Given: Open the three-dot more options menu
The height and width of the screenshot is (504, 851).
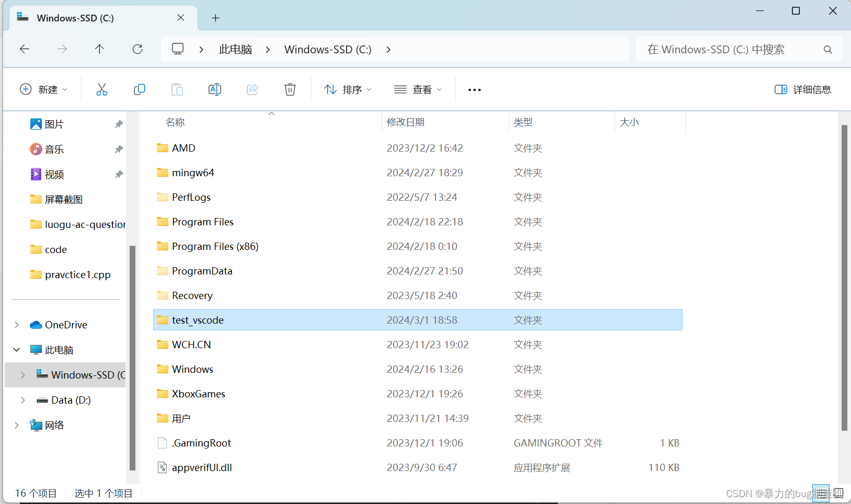Looking at the screenshot, I should (475, 90).
